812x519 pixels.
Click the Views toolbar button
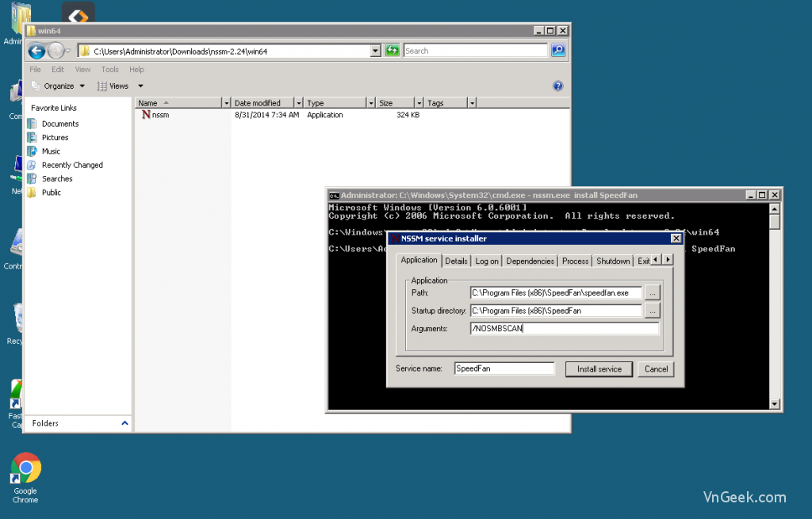point(113,86)
